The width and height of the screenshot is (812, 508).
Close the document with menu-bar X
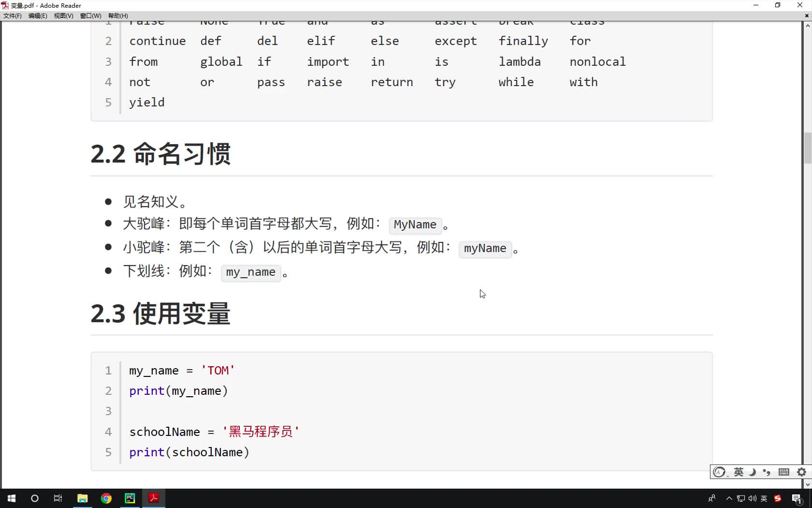[x=807, y=16]
